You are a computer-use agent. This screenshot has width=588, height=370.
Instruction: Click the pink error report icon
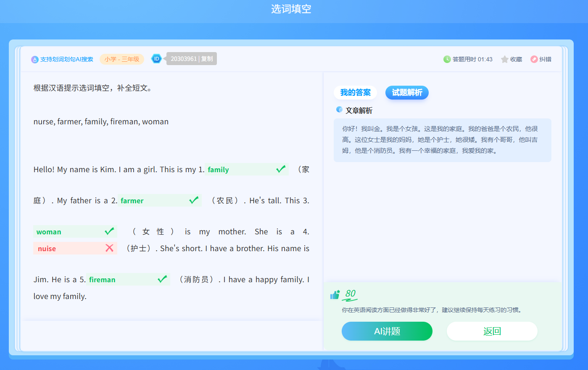click(534, 59)
